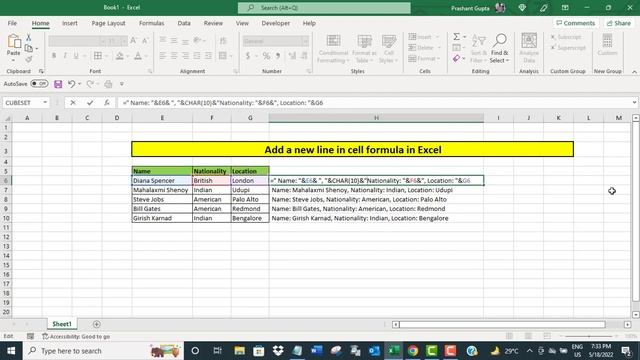This screenshot has height=360, width=640.
Task: Select cell containing Palo Alto
Action: pyautogui.click(x=250, y=200)
